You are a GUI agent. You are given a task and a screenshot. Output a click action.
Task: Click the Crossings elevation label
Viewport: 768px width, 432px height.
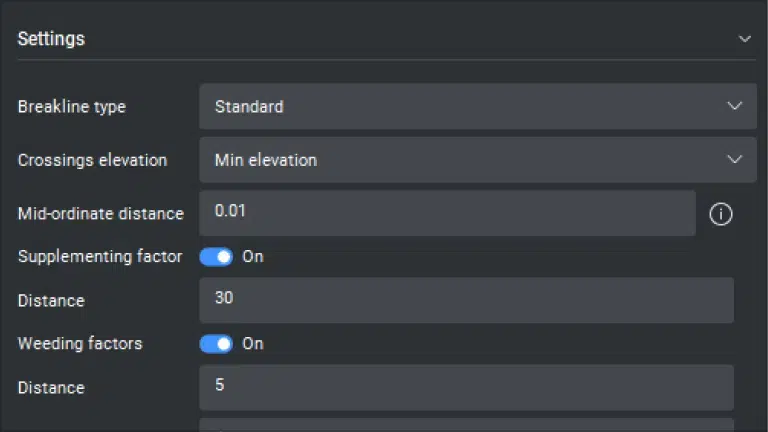(92, 160)
